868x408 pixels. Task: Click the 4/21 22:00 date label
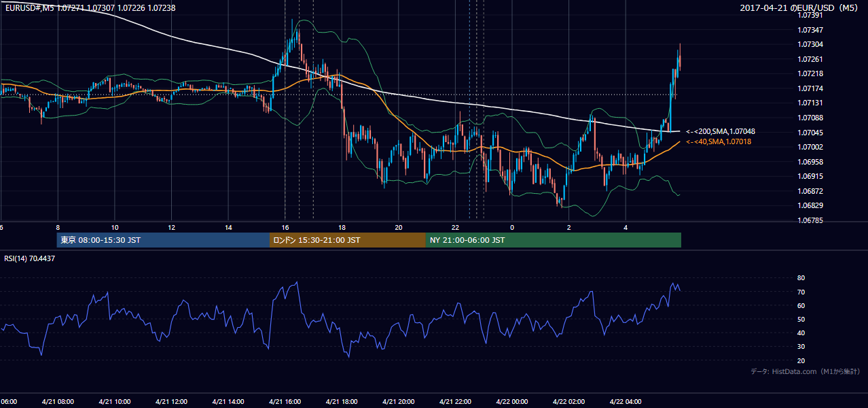coord(455,401)
